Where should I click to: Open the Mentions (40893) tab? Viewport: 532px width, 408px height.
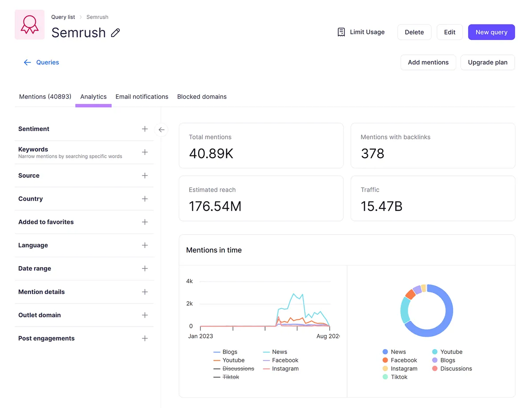point(45,97)
